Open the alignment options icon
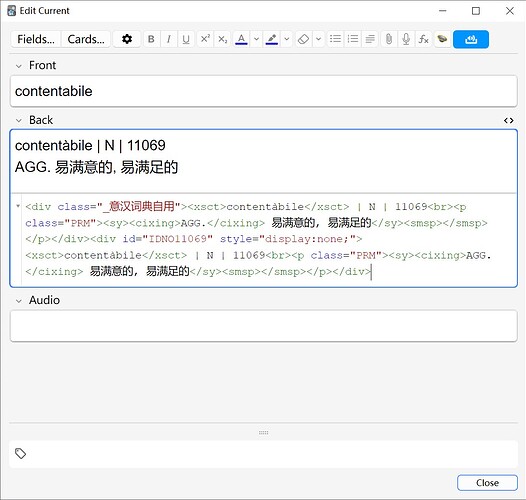The image size is (526, 500). click(x=370, y=39)
